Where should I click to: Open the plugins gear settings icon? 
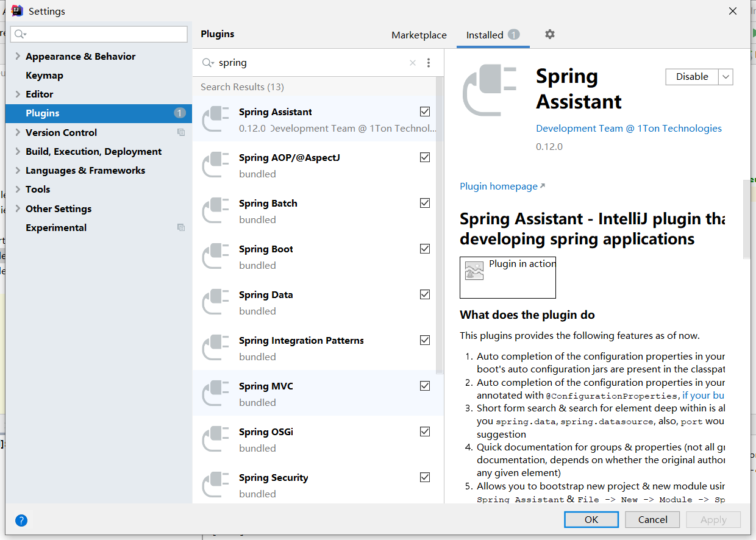click(x=550, y=34)
